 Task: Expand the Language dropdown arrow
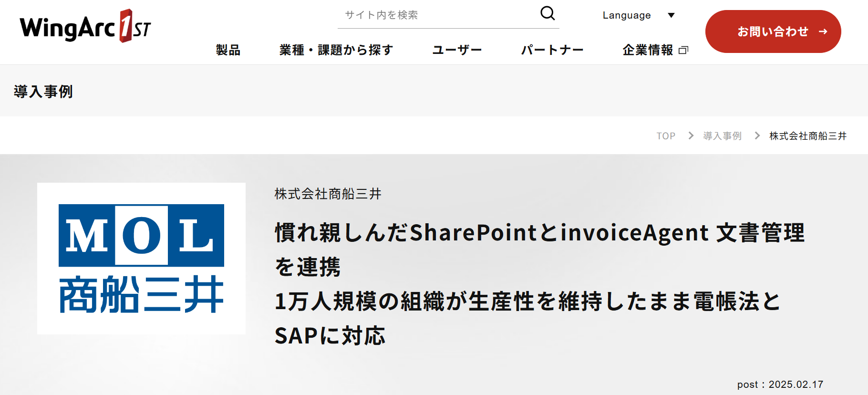point(671,15)
